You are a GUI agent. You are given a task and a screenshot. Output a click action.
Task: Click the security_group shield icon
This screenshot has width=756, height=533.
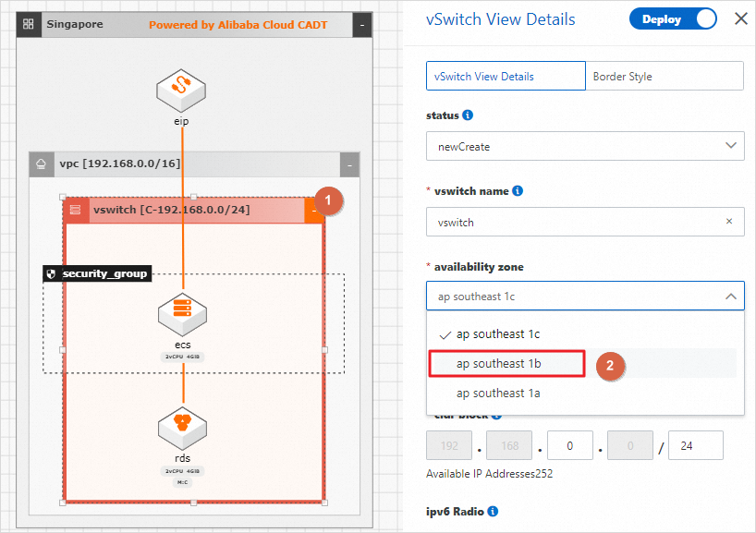tap(51, 273)
